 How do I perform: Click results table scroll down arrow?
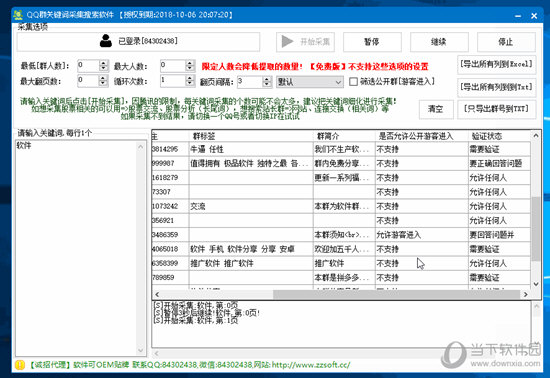tap(536, 284)
